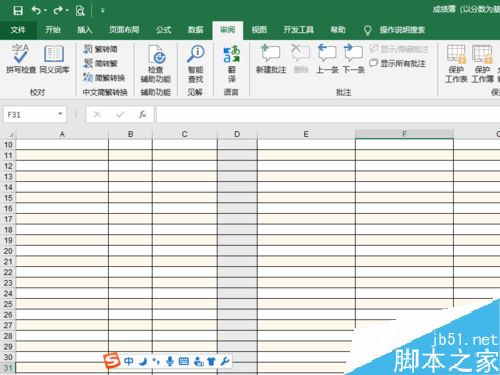Click the Name Box showing F31
Screen dimensions: 500x375
[30, 115]
